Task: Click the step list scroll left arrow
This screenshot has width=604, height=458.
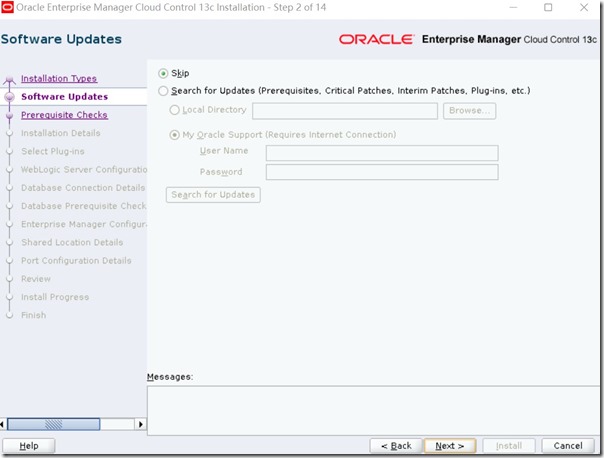Action: (x=2, y=424)
